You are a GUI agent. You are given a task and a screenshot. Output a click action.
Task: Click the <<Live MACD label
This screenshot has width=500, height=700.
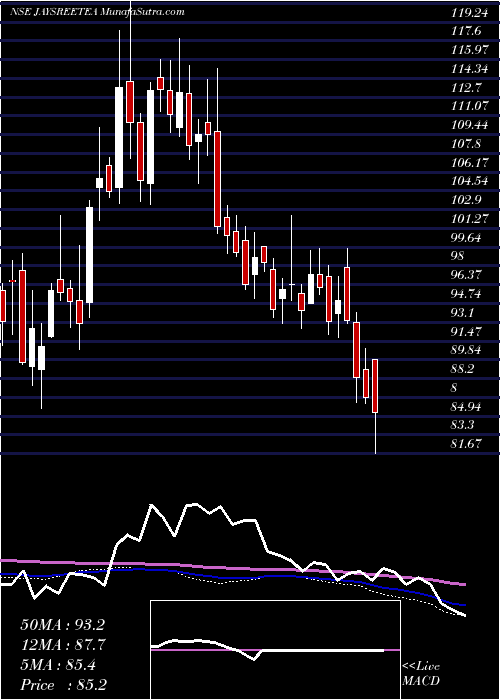click(421, 674)
